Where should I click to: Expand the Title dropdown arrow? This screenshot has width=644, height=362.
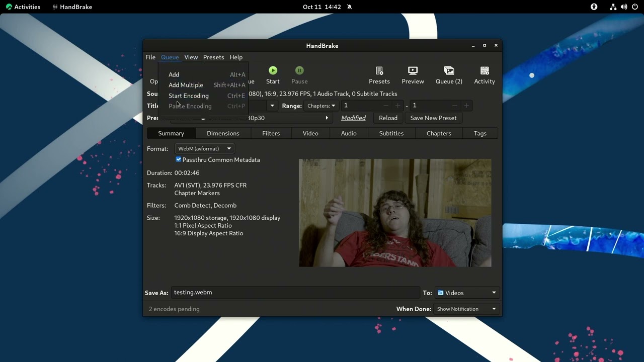point(272,106)
